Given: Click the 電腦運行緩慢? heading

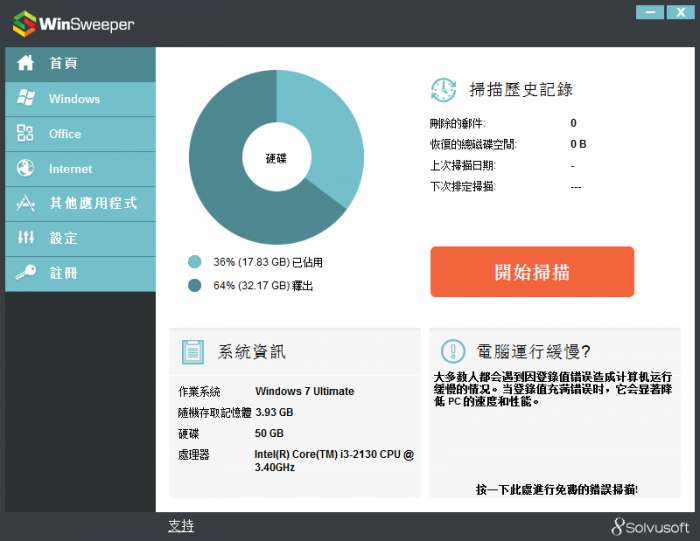Looking at the screenshot, I should pyautogui.click(x=533, y=352).
